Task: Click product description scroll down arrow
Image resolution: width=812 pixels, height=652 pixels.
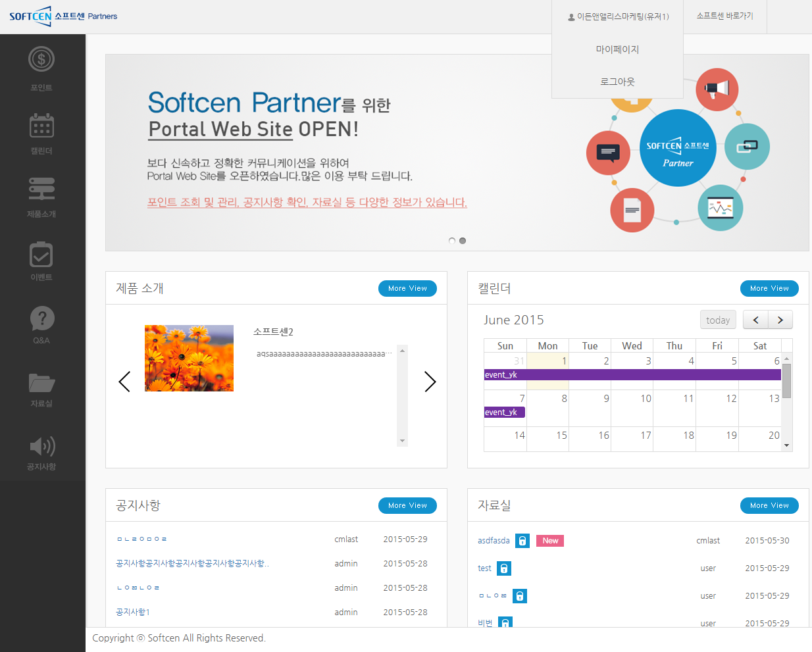Action: pos(402,441)
